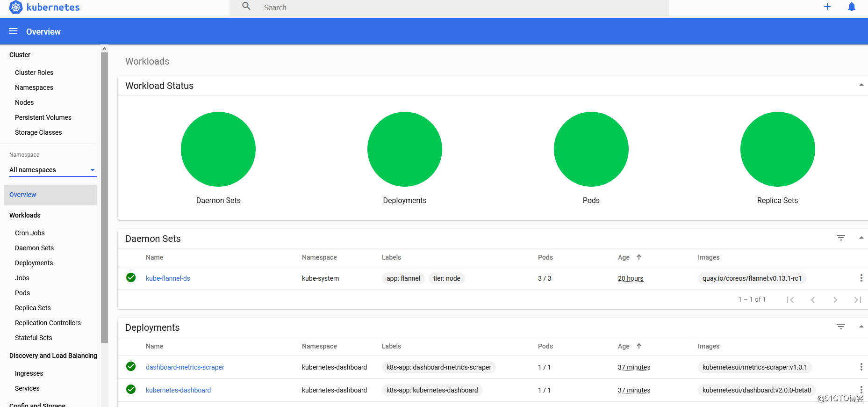Click Age column header in Daemon Sets
Image resolution: width=868 pixels, height=407 pixels.
624,257
